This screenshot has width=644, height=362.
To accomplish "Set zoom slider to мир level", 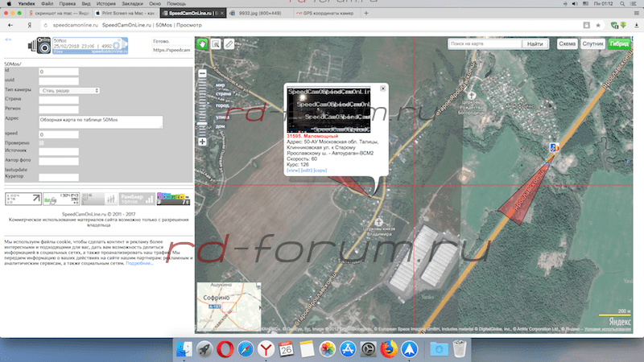I will pyautogui.click(x=220, y=85).
